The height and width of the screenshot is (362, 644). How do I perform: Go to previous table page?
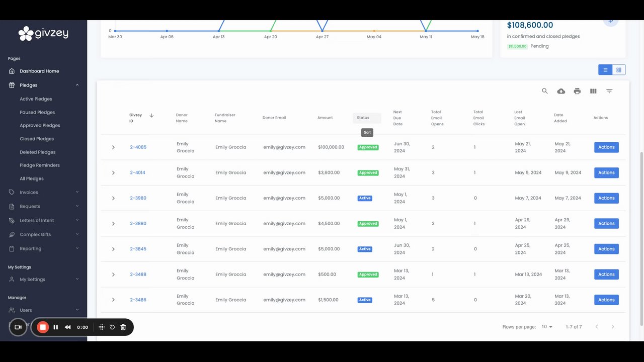(597, 327)
